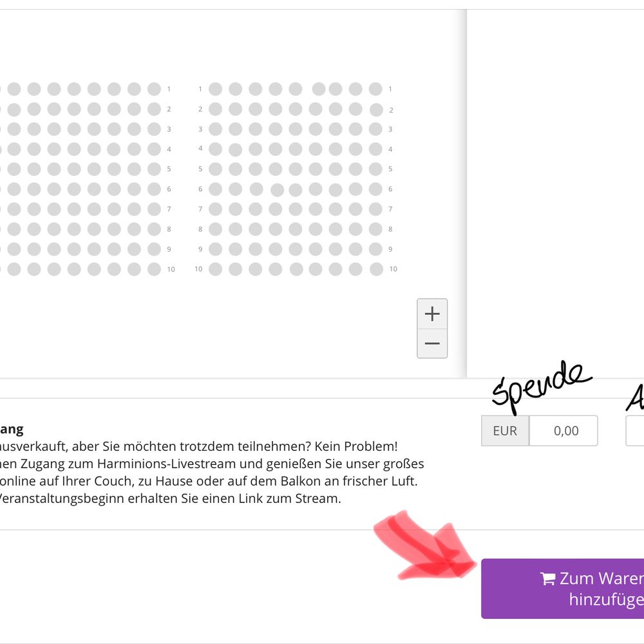Select last seat in right block row 10

click(x=376, y=269)
